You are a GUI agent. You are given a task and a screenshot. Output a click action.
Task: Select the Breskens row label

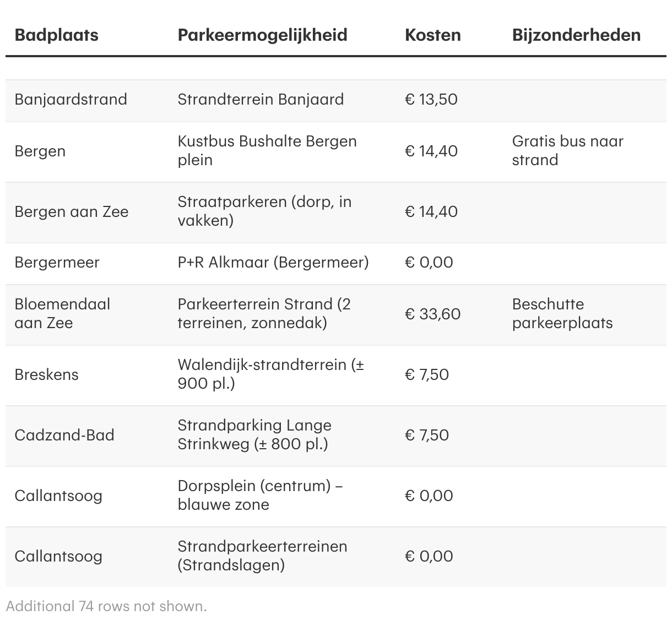tap(46, 375)
